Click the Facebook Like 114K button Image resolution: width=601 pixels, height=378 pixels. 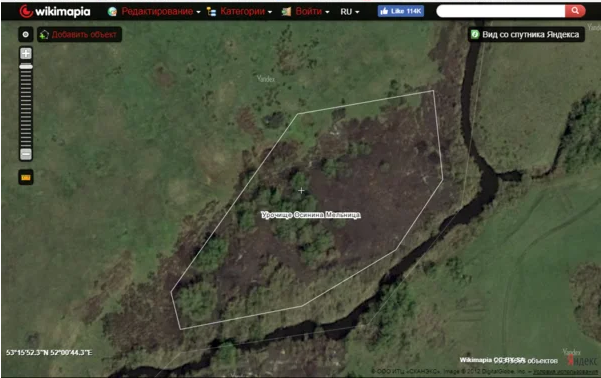[401, 11]
